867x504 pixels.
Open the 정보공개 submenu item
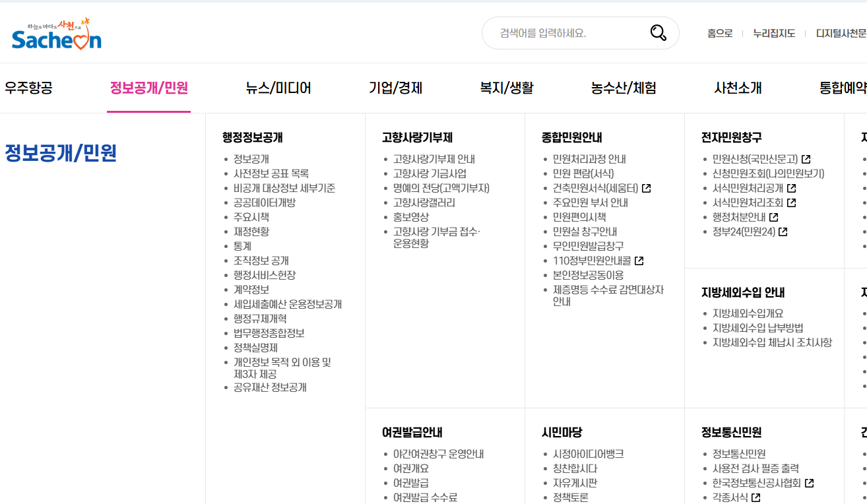tap(251, 159)
